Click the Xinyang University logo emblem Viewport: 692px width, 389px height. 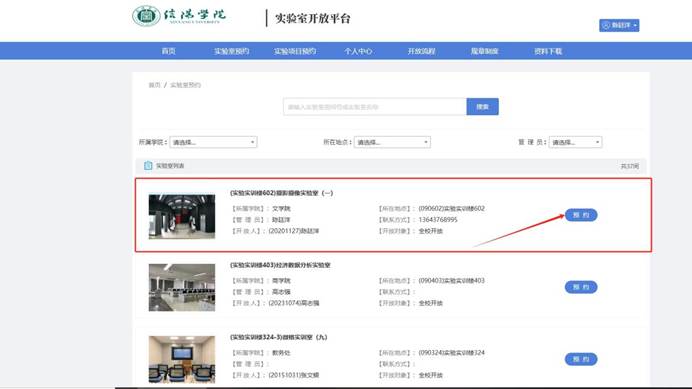click(146, 16)
